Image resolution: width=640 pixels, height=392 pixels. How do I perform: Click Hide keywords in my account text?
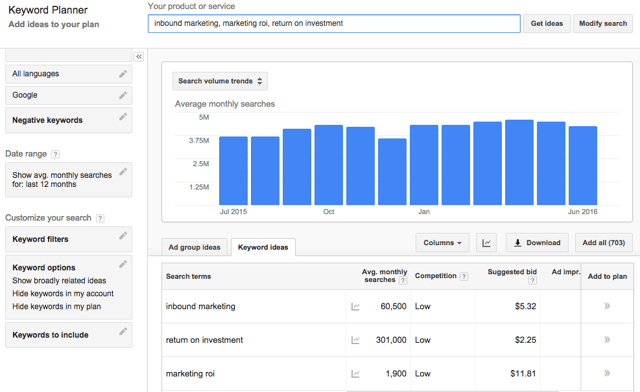point(63,294)
